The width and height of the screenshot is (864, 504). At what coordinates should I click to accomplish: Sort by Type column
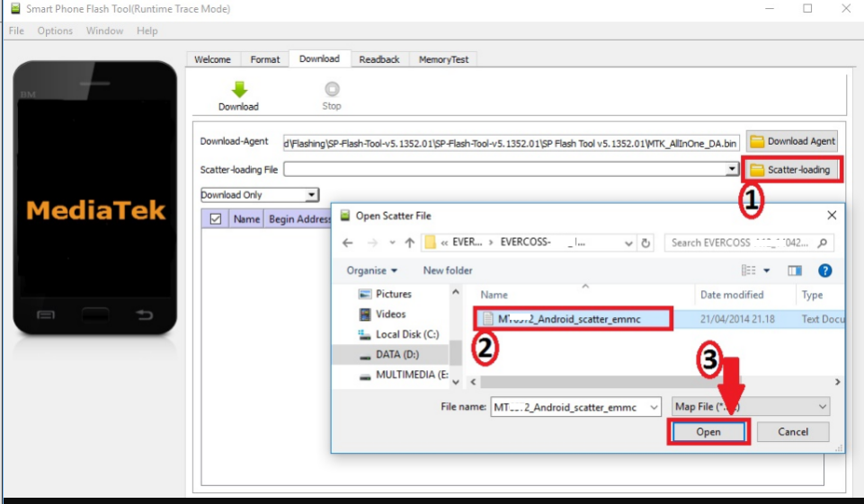click(812, 295)
